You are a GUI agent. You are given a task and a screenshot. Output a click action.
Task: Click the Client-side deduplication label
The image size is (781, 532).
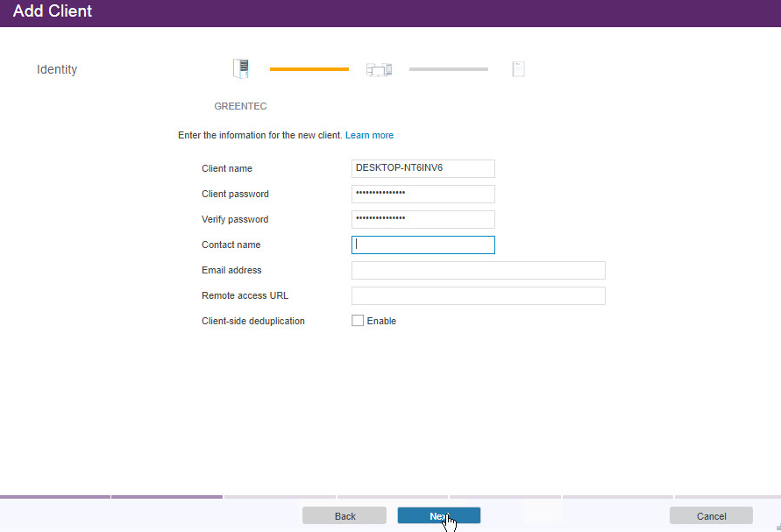pos(253,321)
